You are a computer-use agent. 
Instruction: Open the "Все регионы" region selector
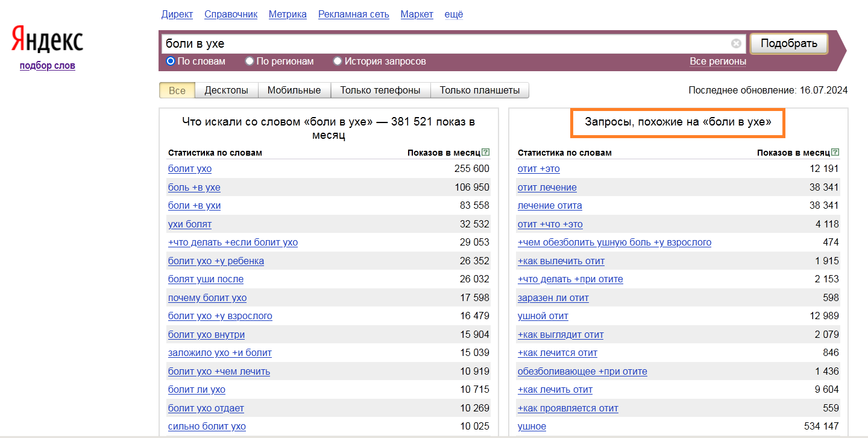[x=718, y=62]
